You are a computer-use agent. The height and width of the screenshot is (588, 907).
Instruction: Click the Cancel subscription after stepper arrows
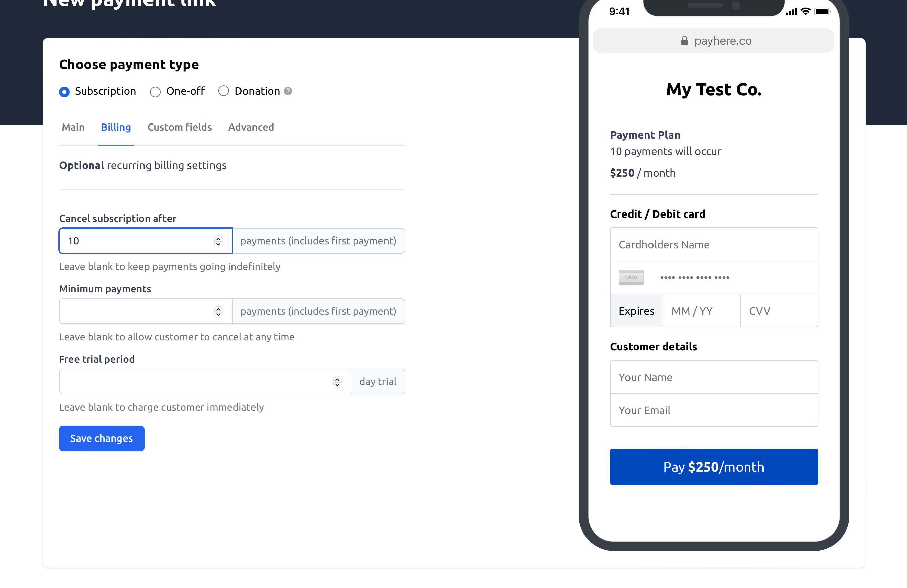(218, 241)
